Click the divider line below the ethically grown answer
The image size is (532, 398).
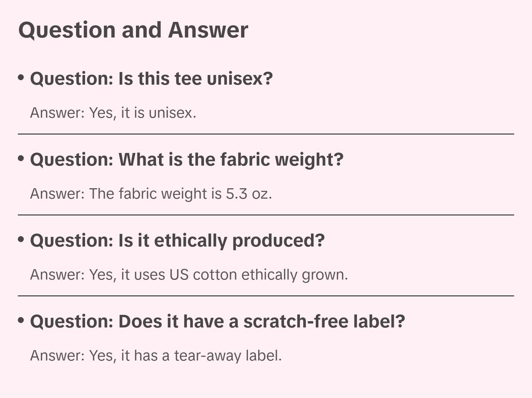266,296
